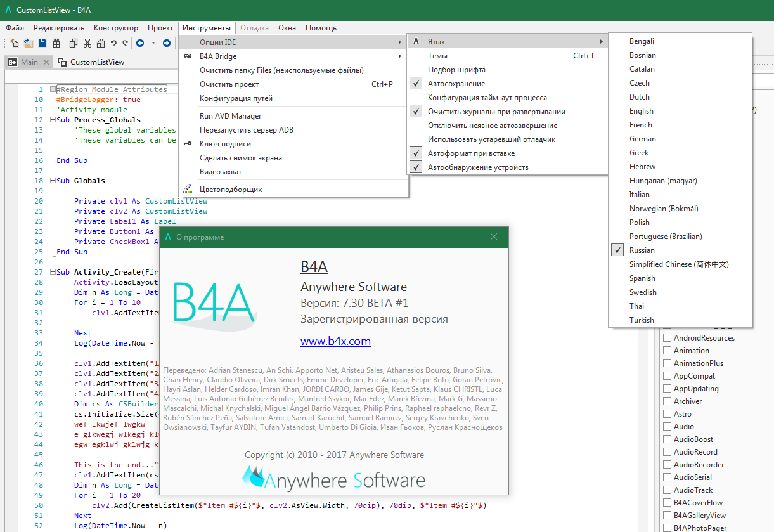Viewport: 774px width, 532px height.
Task: Click the gift-box package toolbar icon
Action: pyautogui.click(x=56, y=43)
